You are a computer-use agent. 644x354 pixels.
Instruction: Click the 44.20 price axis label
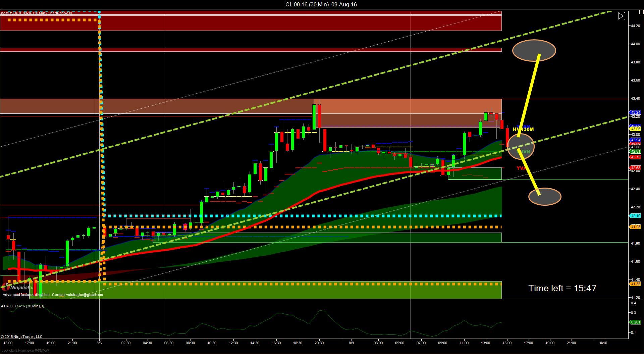tap(635, 26)
